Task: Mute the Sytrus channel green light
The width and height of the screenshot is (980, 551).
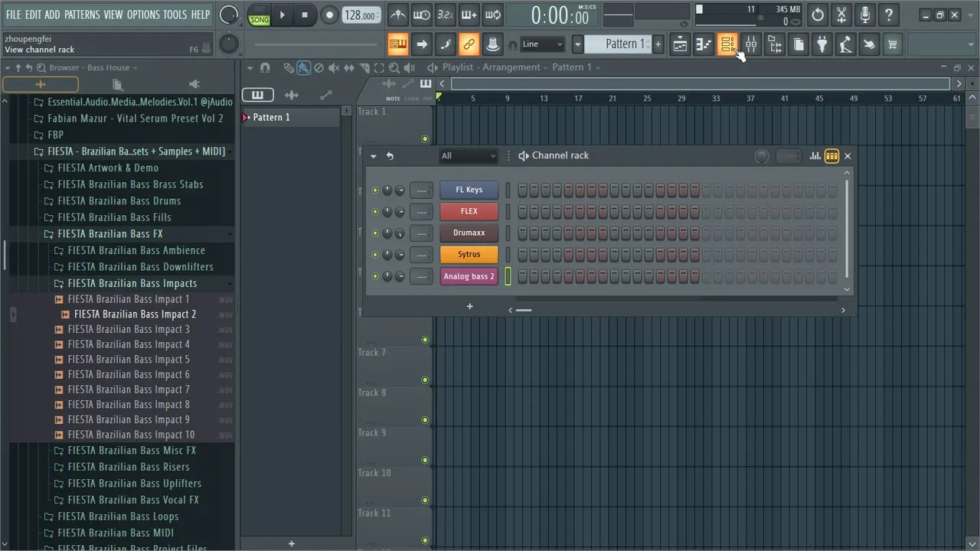Action: 375,255
